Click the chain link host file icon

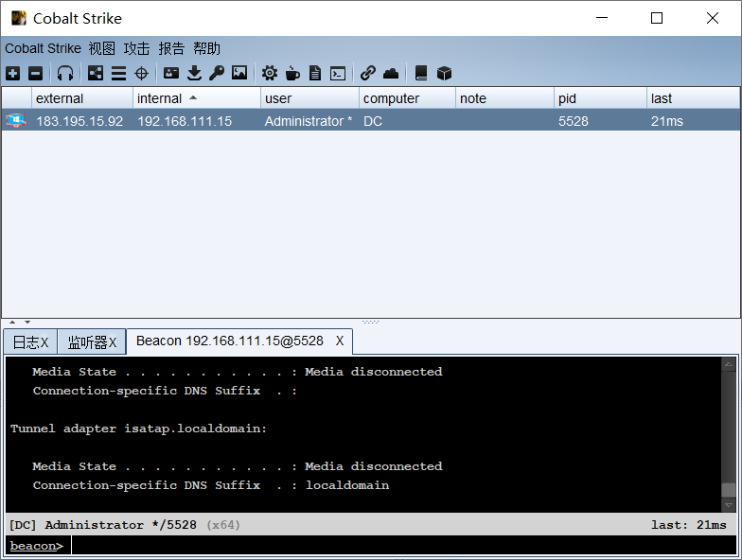(367, 74)
